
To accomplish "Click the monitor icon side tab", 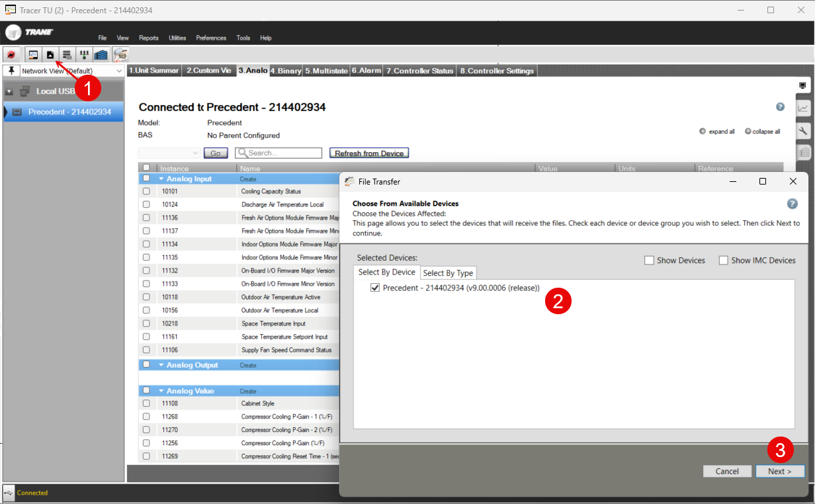I will [802, 85].
